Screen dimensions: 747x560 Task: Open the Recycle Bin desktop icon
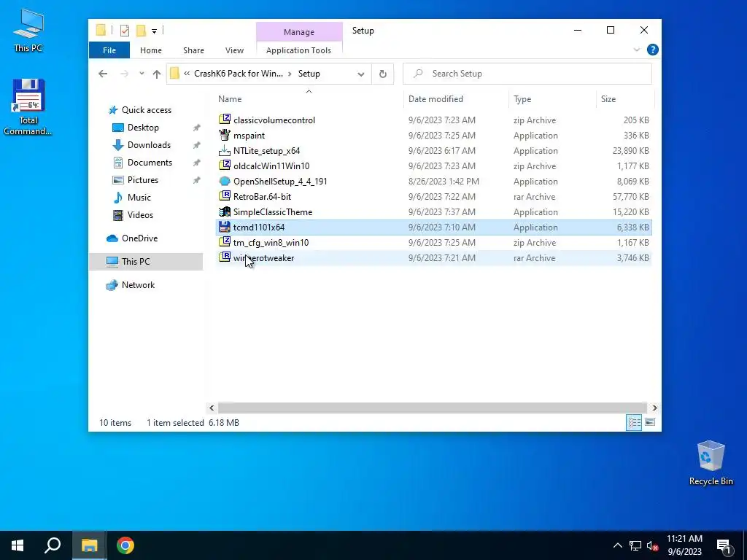(711, 463)
